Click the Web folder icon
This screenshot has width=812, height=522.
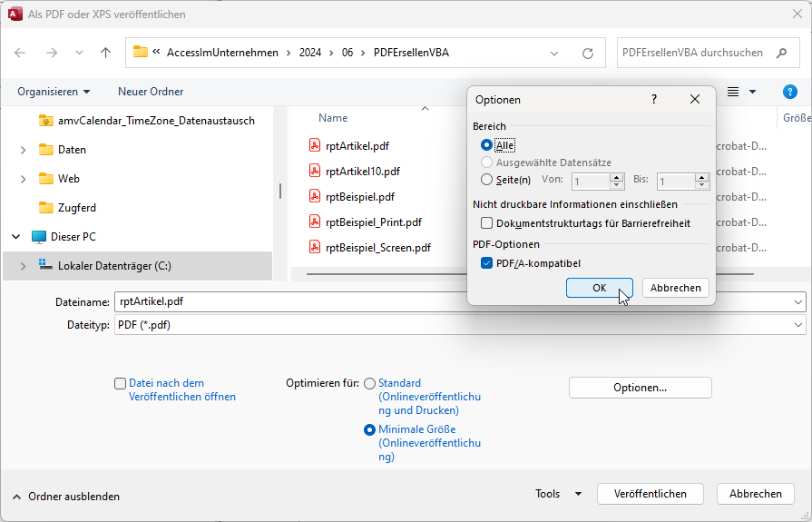click(x=46, y=179)
